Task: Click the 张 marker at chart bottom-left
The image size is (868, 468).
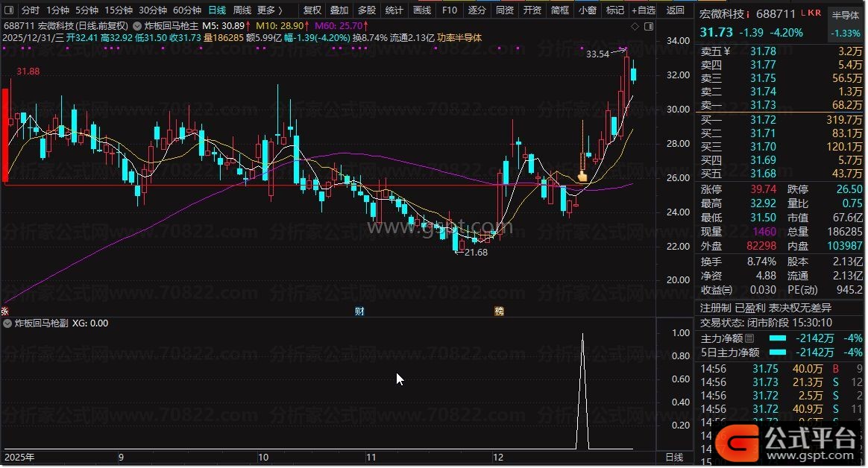Action: [x=4, y=311]
